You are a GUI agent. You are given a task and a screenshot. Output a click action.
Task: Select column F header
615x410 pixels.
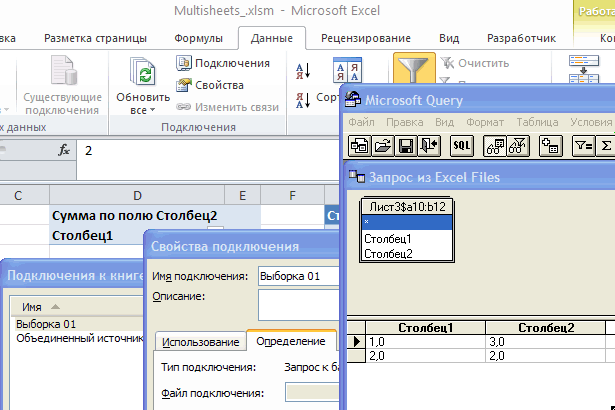[x=292, y=195]
